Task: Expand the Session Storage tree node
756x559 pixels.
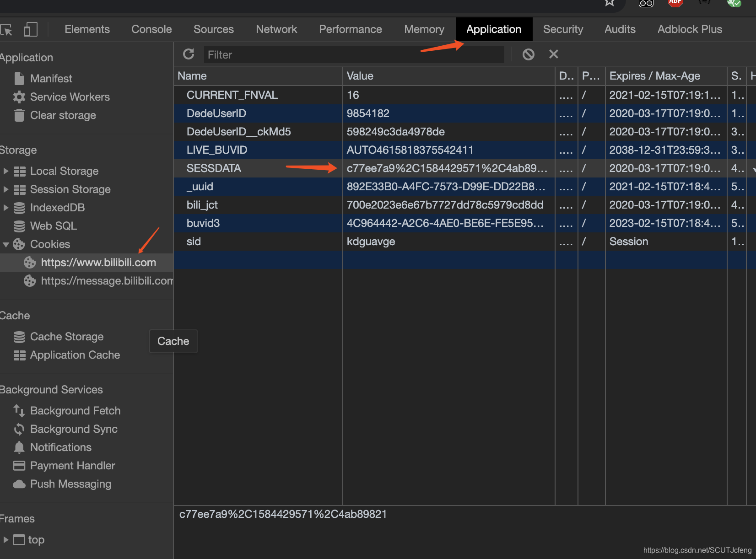Action: (x=6, y=189)
